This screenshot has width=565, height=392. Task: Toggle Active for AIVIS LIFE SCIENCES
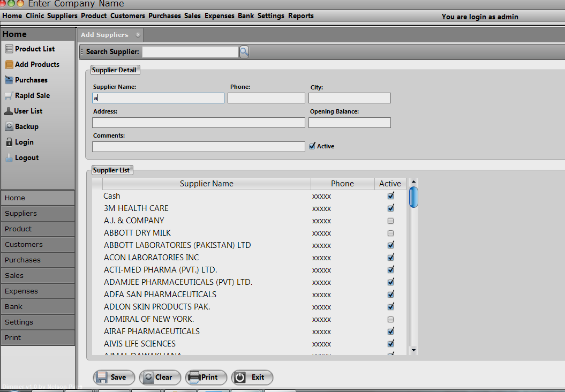(390, 344)
